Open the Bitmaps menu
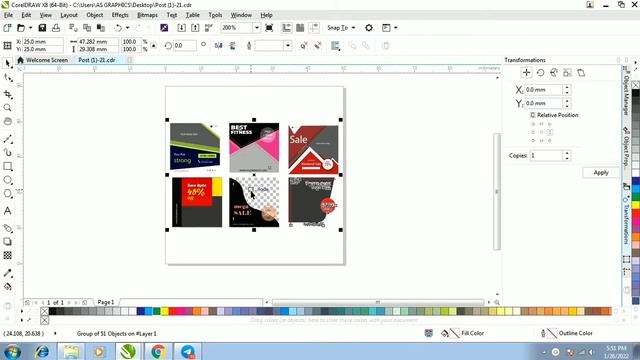The height and width of the screenshot is (360, 640). click(x=147, y=15)
